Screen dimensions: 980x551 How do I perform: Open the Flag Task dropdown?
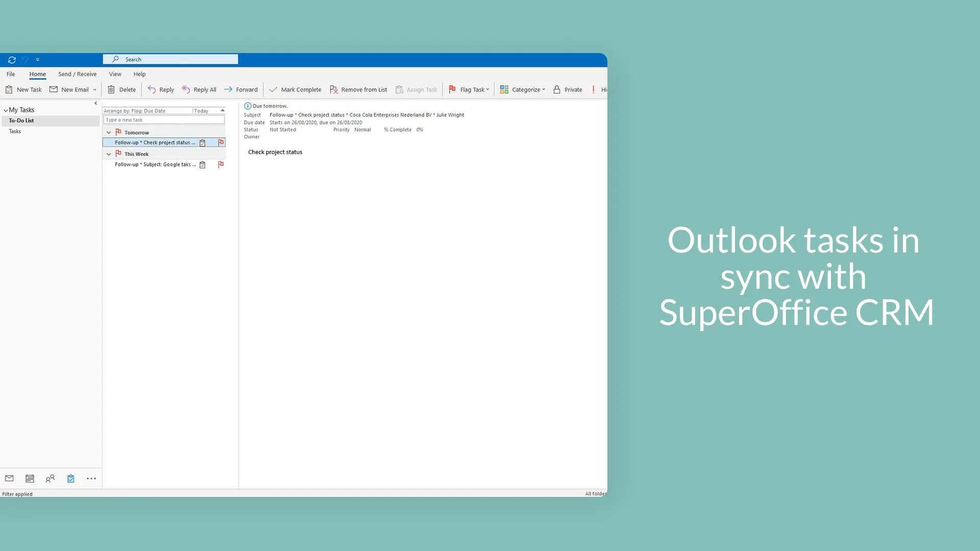(487, 90)
